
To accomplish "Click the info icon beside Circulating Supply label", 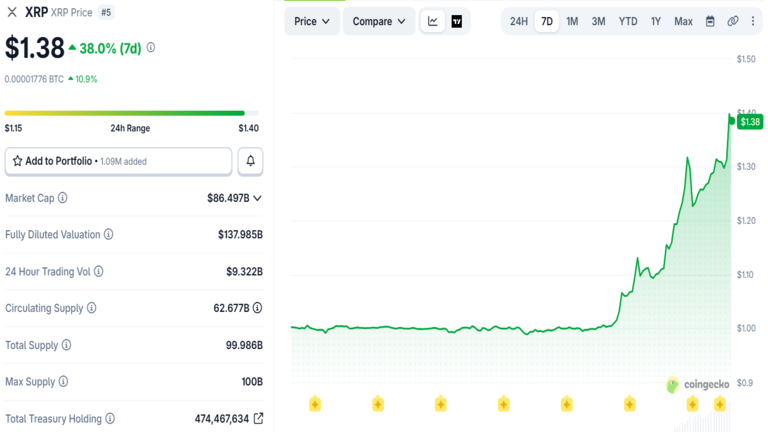I will pyautogui.click(x=92, y=308).
